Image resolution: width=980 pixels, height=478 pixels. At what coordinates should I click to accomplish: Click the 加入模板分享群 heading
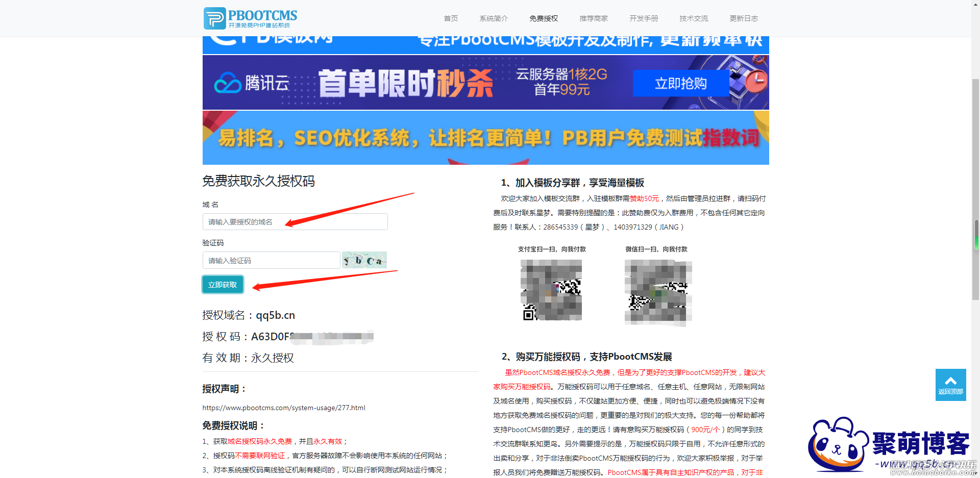(572, 183)
